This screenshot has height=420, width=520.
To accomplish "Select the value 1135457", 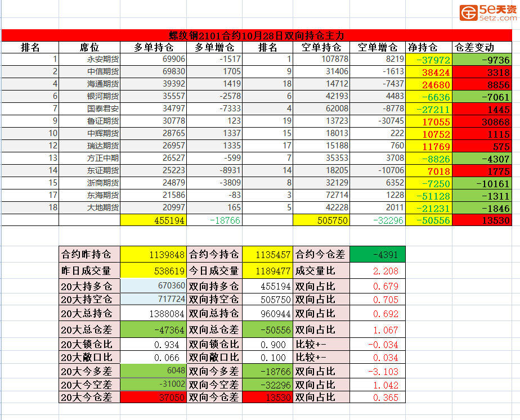I will coord(268,254).
